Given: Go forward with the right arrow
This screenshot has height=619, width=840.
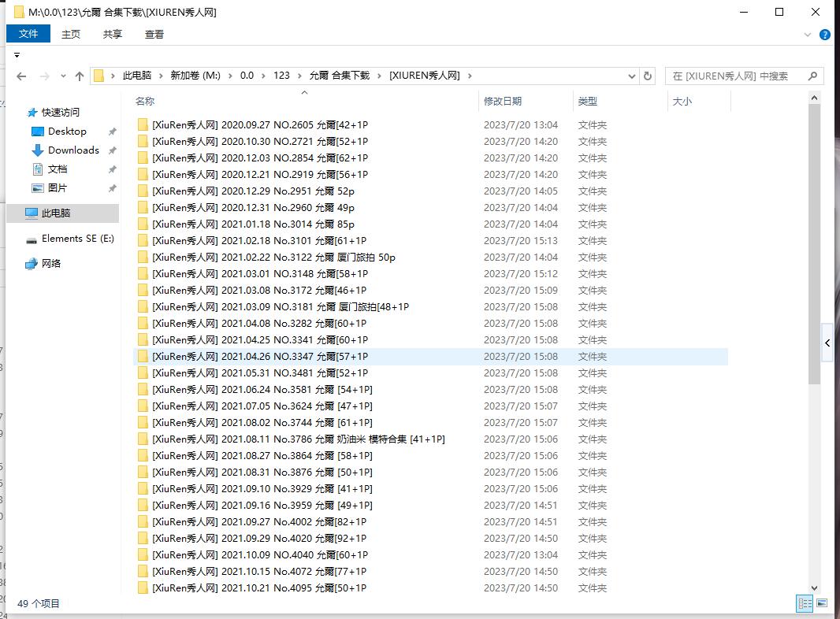Looking at the screenshot, I should click(44, 76).
